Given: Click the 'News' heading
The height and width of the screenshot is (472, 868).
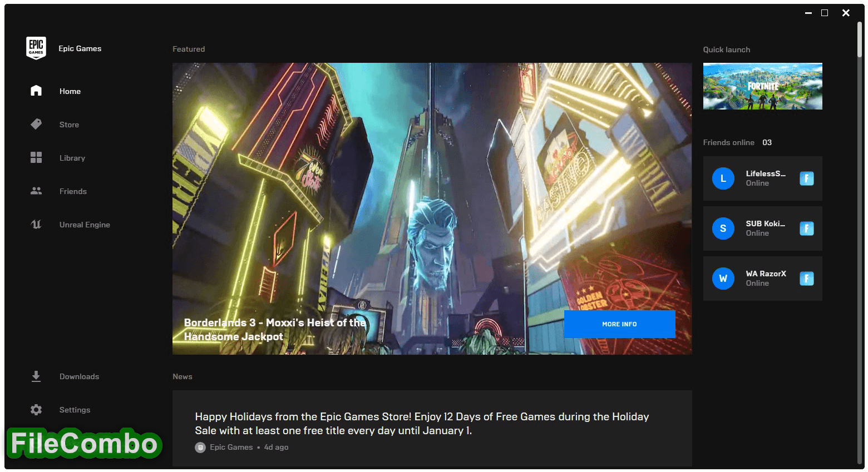Looking at the screenshot, I should [x=183, y=376].
